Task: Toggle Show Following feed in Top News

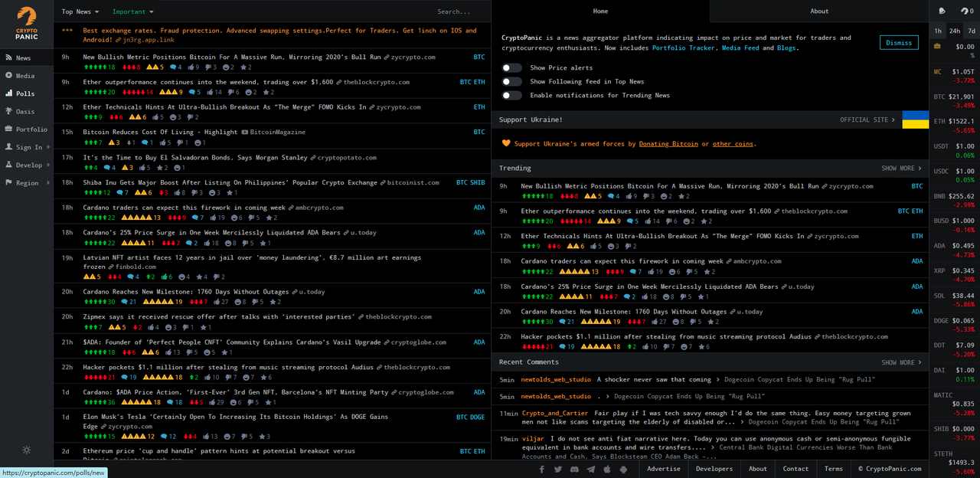Action: tap(511, 81)
